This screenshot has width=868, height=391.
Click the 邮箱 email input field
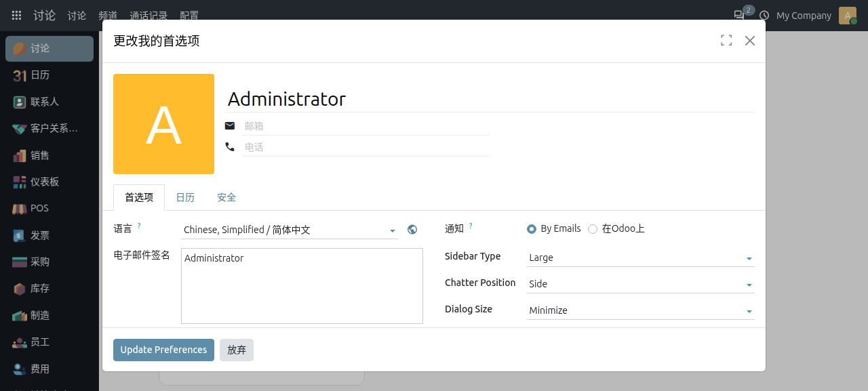pos(366,126)
